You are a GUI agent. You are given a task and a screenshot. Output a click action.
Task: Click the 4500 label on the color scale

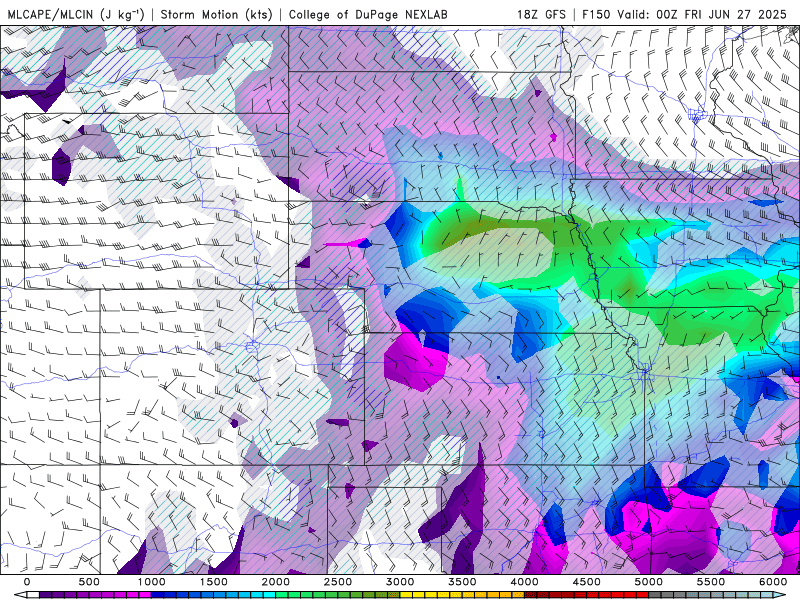tap(587, 582)
